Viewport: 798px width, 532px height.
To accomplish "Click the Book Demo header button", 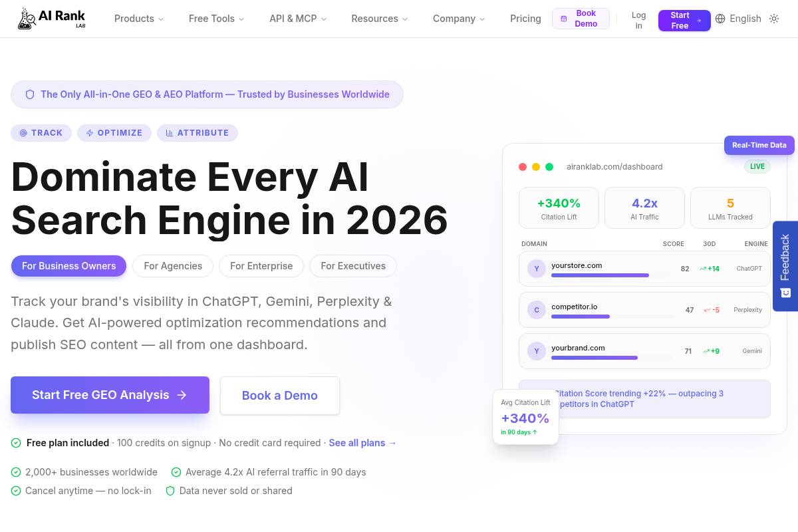I will 581,19.
